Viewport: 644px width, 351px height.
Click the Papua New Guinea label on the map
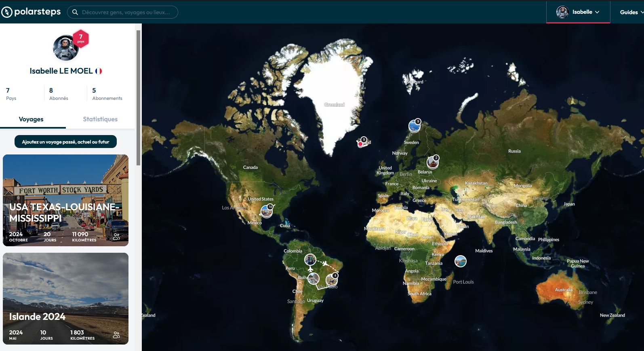578,263
